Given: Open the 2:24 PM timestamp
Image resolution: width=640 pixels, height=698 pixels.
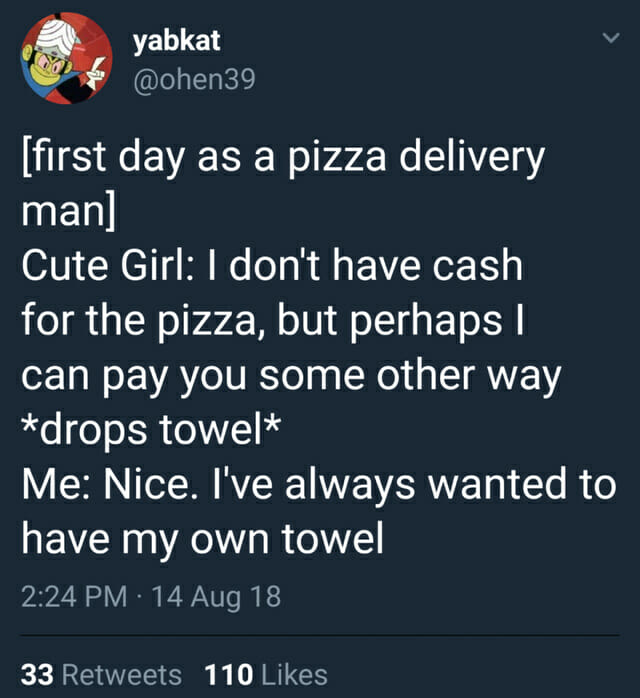Looking at the screenshot, I should point(74,598).
